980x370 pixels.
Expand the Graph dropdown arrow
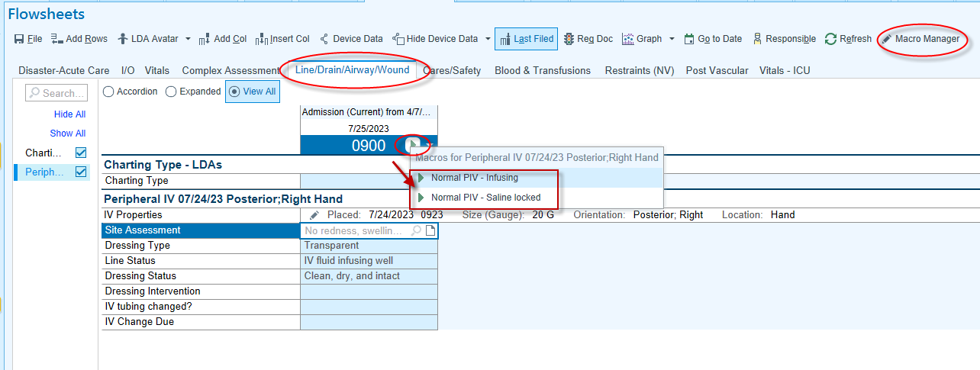672,39
